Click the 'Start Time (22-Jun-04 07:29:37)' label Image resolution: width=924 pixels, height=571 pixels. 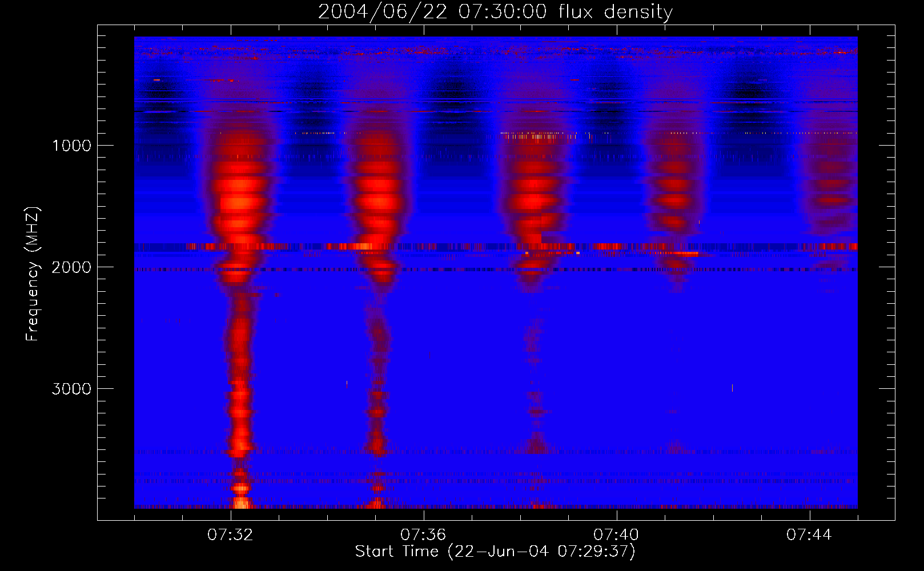(495, 552)
